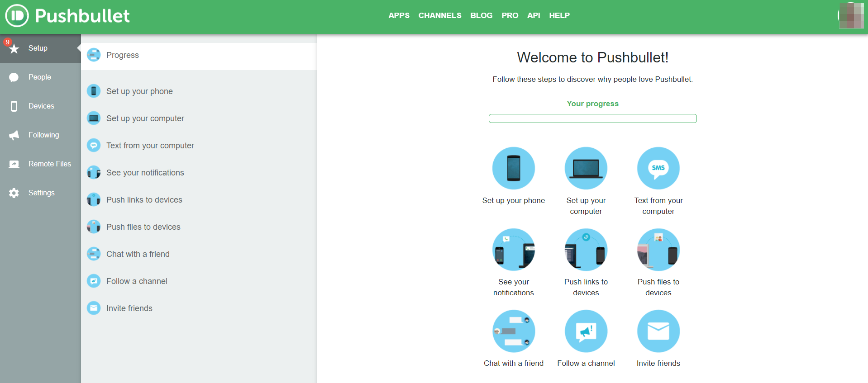
Task: Open the large Push files to devices icon
Action: [658, 250]
